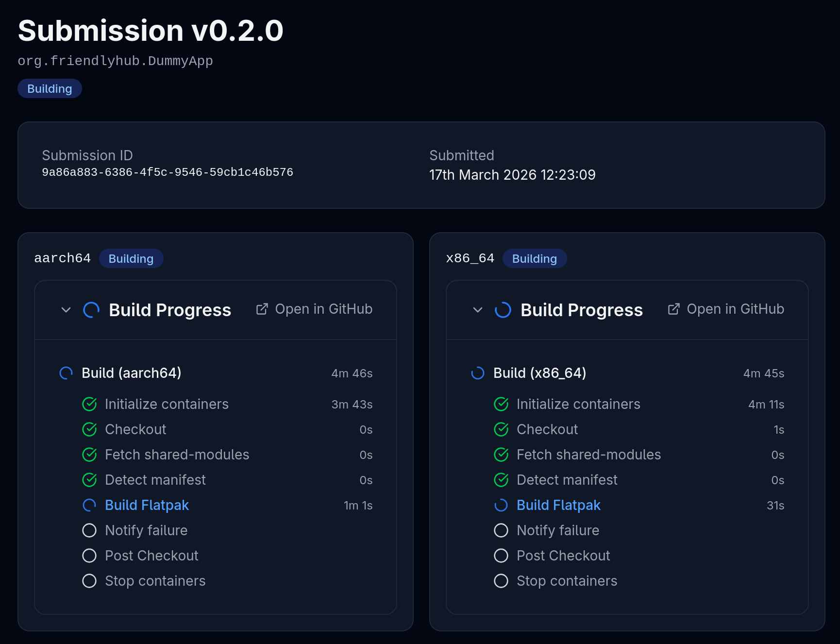Expand the Build (aarch64) step list
The height and width of the screenshot is (644, 840).
(131, 373)
